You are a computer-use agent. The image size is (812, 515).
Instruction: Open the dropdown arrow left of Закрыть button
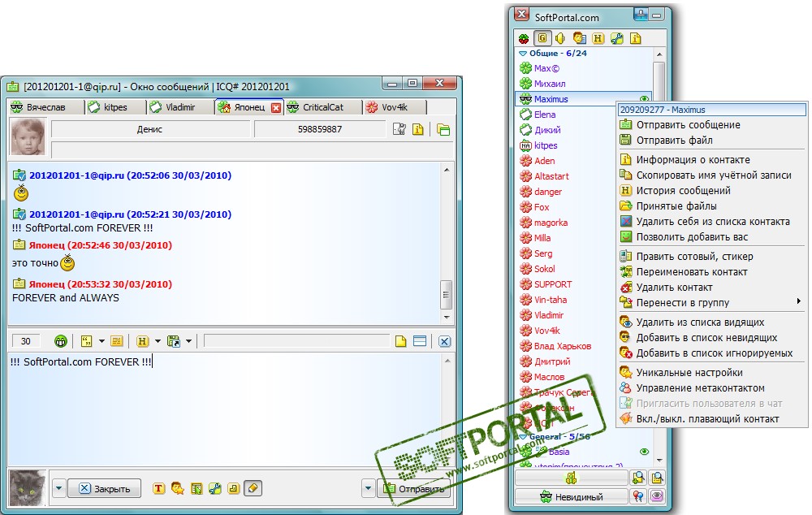(58, 488)
